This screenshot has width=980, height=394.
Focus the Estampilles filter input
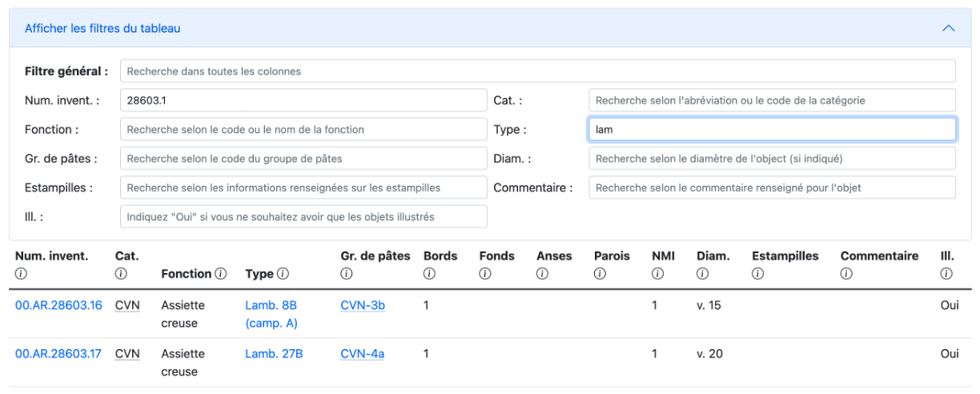pos(303,187)
